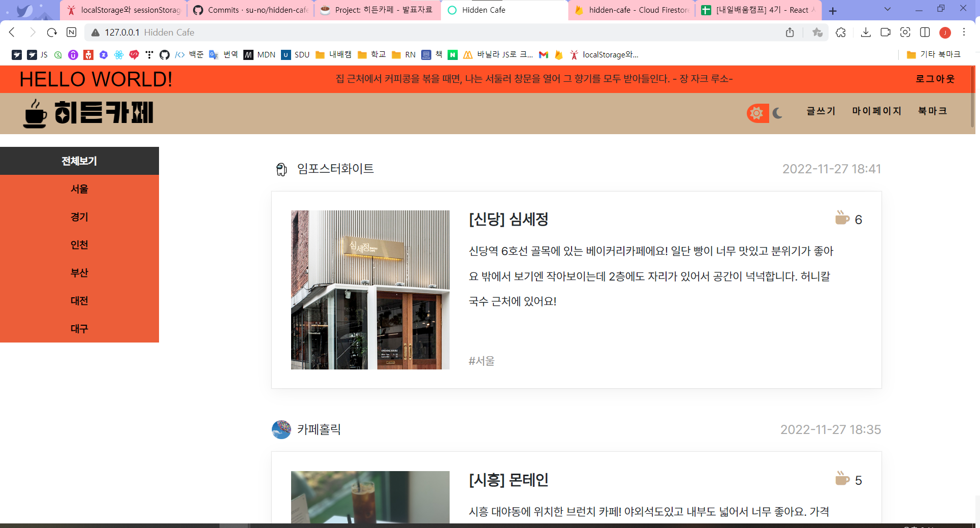Switch to dark mode with the moon icon

777,113
